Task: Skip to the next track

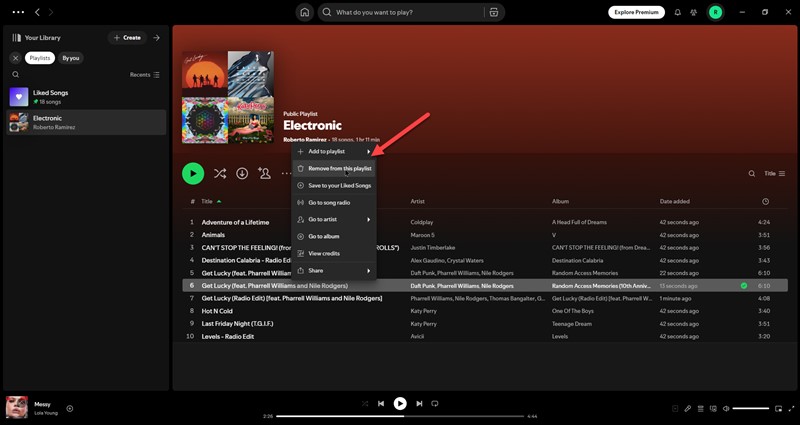Action: click(x=419, y=404)
